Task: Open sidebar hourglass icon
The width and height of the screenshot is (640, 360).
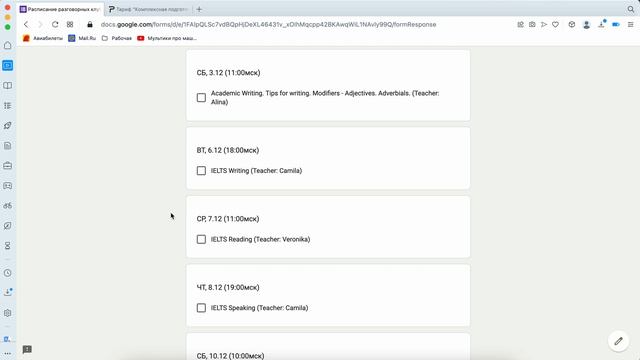Action: (x=8, y=246)
